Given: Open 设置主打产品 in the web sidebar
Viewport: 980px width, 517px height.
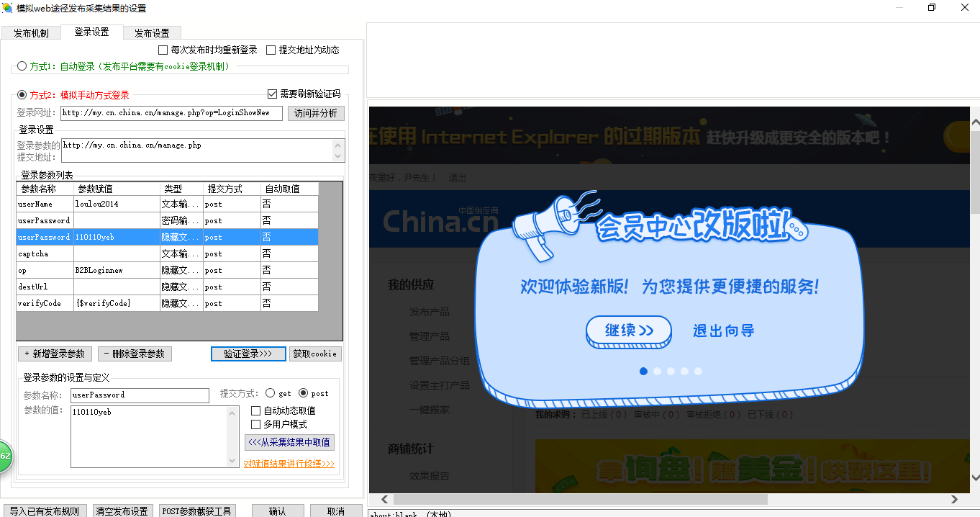Looking at the screenshot, I should click(440, 385).
